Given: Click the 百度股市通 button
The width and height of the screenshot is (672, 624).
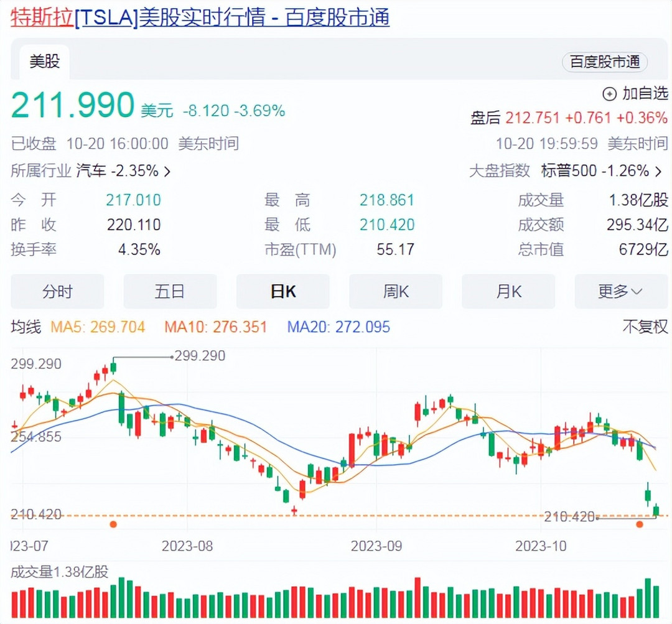Looking at the screenshot, I should click(604, 62).
